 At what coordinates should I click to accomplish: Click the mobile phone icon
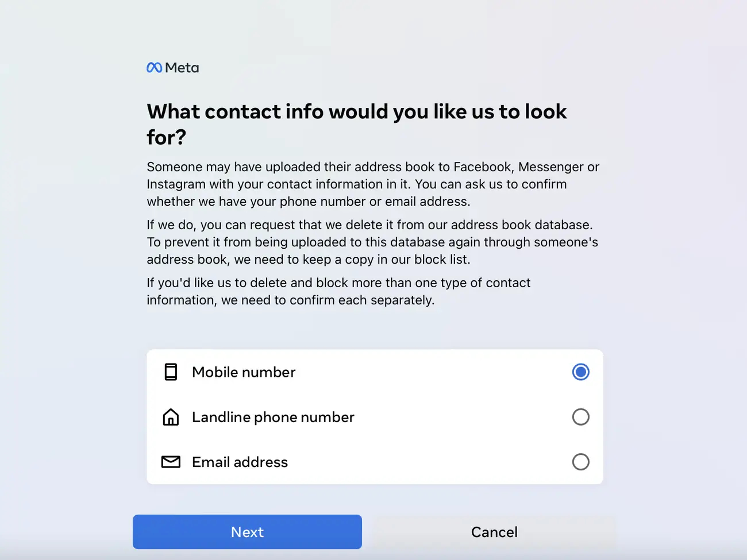coord(171,372)
